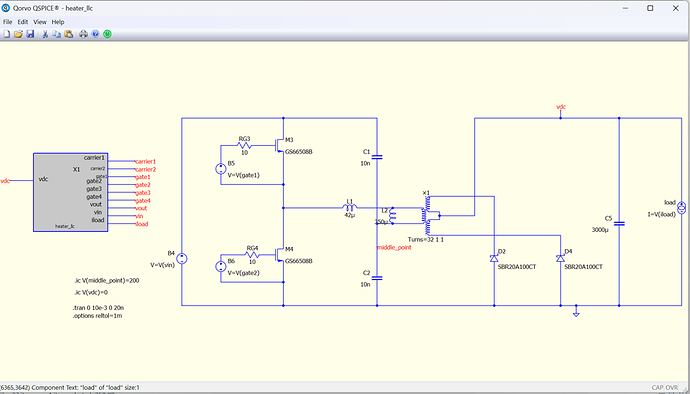Click the Paste clipboard icon
This screenshot has height=394, width=690.
69,34
